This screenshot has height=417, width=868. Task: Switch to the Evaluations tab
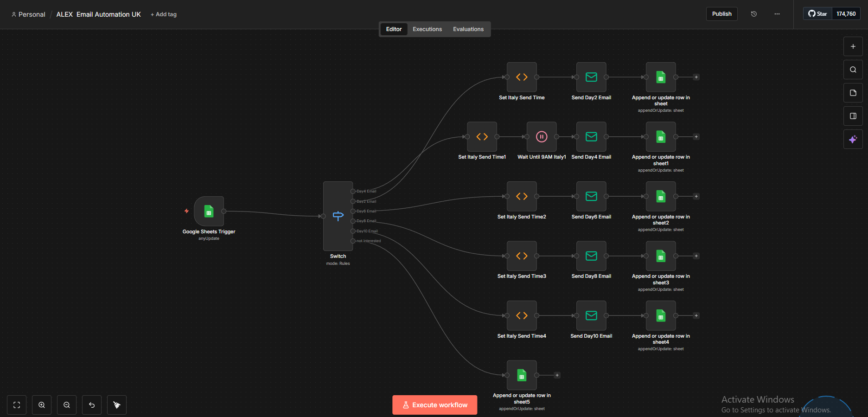pyautogui.click(x=468, y=29)
